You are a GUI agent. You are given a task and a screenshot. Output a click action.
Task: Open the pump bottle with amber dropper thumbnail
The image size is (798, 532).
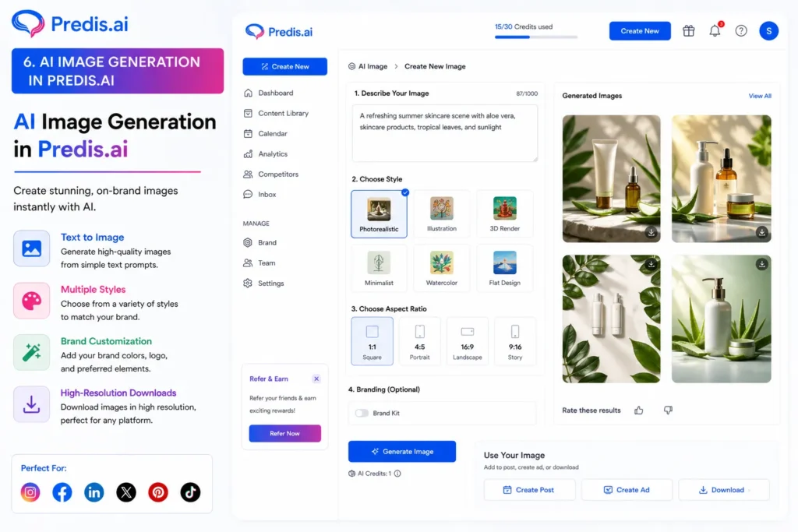(x=721, y=178)
